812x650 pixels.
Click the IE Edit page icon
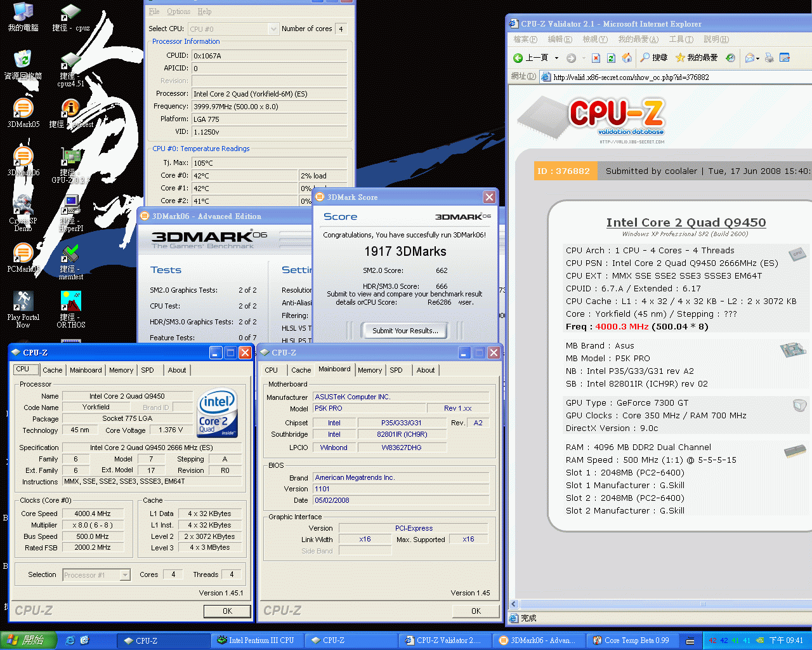point(785,58)
